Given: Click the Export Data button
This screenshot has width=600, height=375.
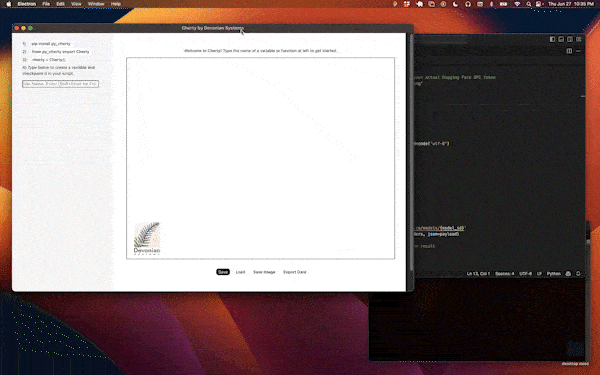Looking at the screenshot, I should 295,272.
